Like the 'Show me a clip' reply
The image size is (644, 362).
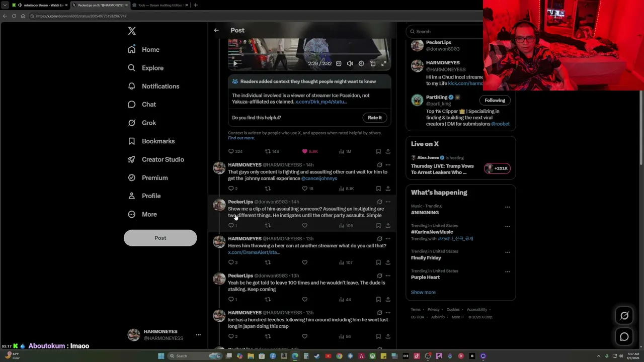point(304,225)
